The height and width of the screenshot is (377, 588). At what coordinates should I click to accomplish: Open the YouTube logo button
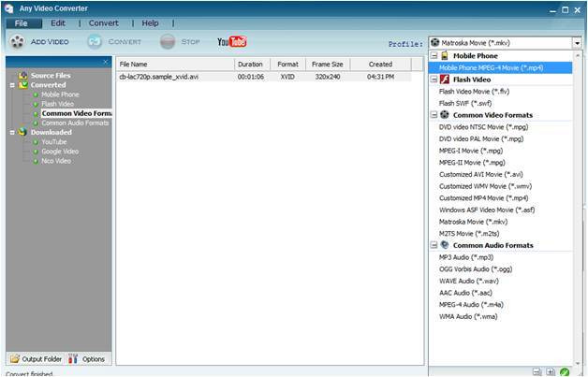pyautogui.click(x=232, y=41)
